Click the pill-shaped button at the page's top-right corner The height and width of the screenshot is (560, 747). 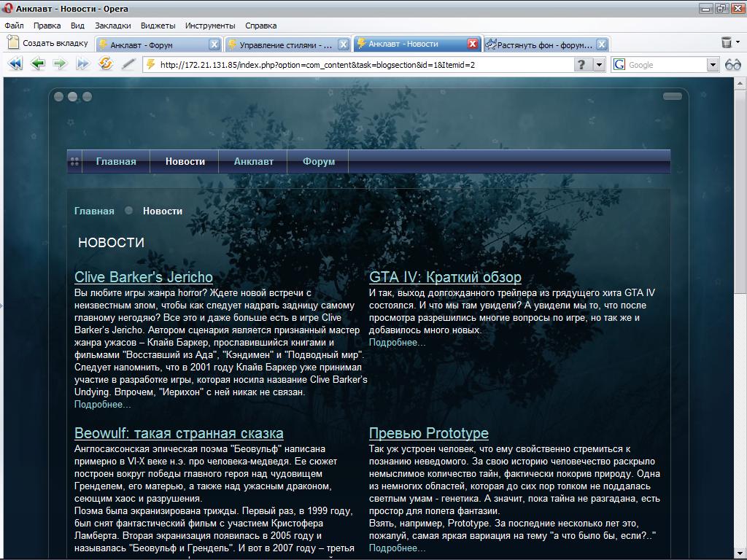[672, 96]
